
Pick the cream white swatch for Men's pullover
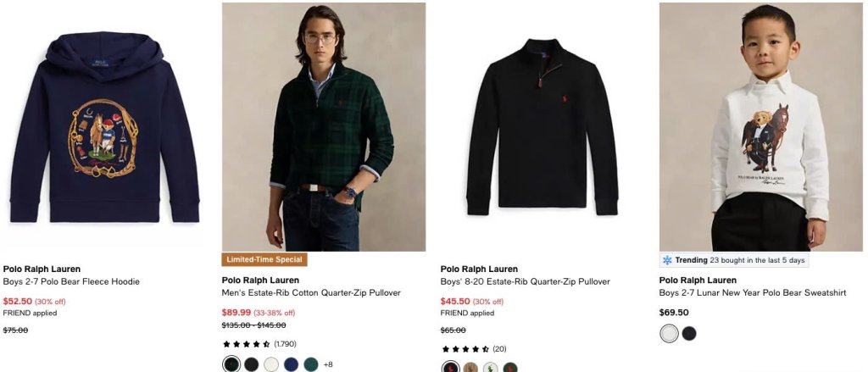[271, 364]
